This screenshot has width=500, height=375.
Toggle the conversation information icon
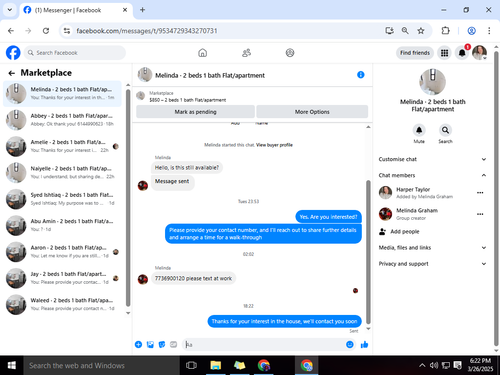(361, 75)
